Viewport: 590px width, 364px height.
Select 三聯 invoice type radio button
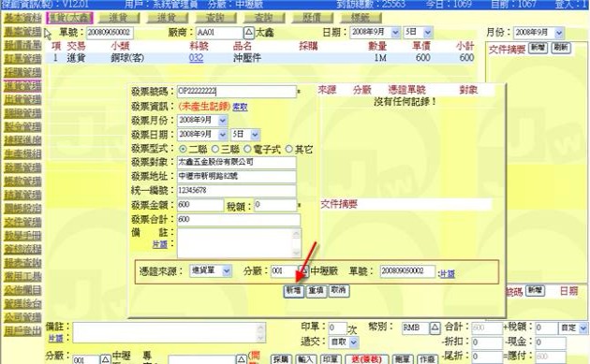point(215,149)
